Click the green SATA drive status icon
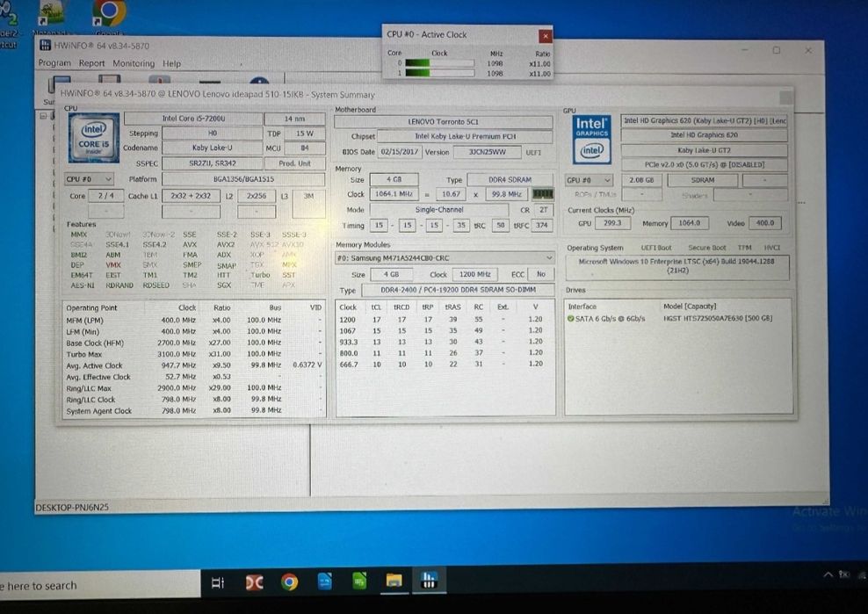Screen dimensions: 868x614 tap(570, 319)
